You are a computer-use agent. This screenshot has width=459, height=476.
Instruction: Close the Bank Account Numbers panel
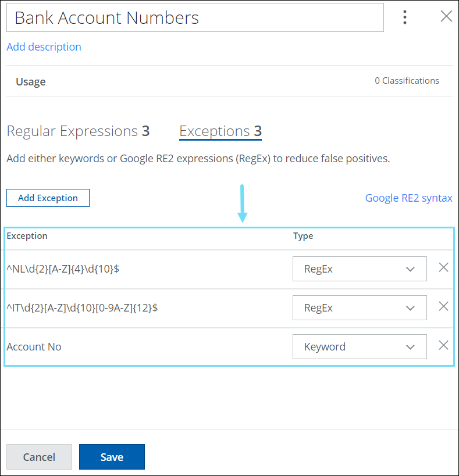click(446, 16)
